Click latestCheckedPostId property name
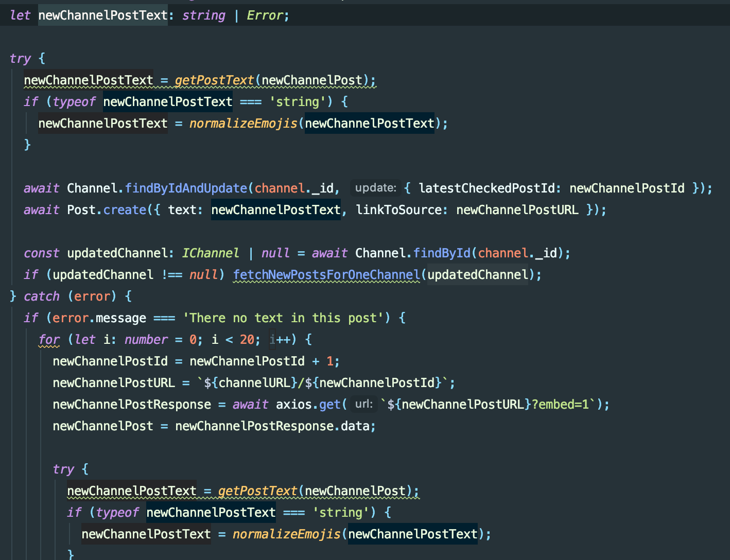Screen dimensions: 730x560 tap(486, 188)
